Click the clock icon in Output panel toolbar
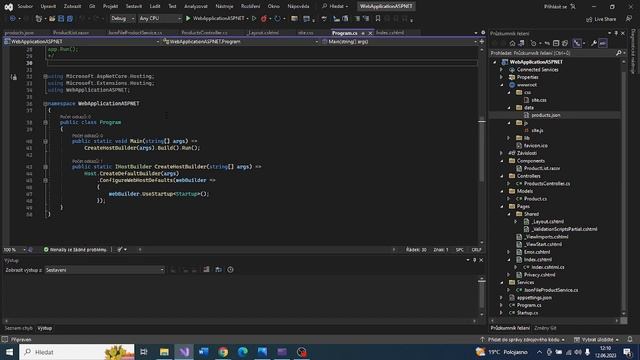640x360 pixels. pyautogui.click(x=230, y=270)
